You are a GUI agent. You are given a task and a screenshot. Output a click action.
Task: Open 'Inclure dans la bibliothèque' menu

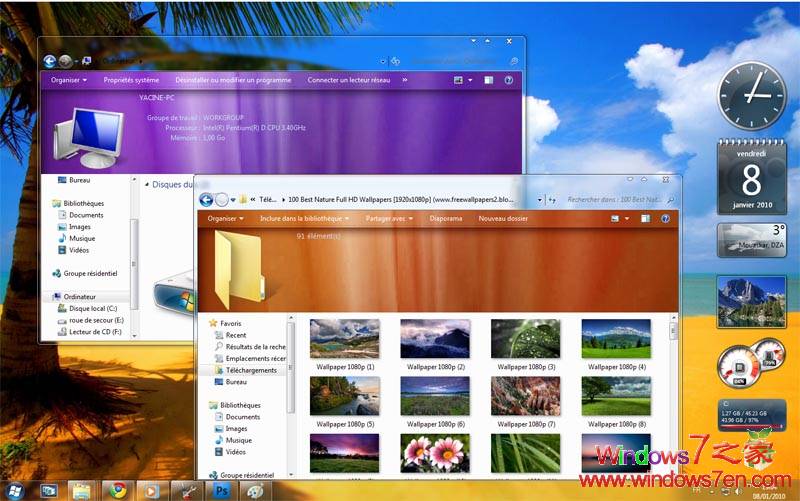click(x=304, y=218)
